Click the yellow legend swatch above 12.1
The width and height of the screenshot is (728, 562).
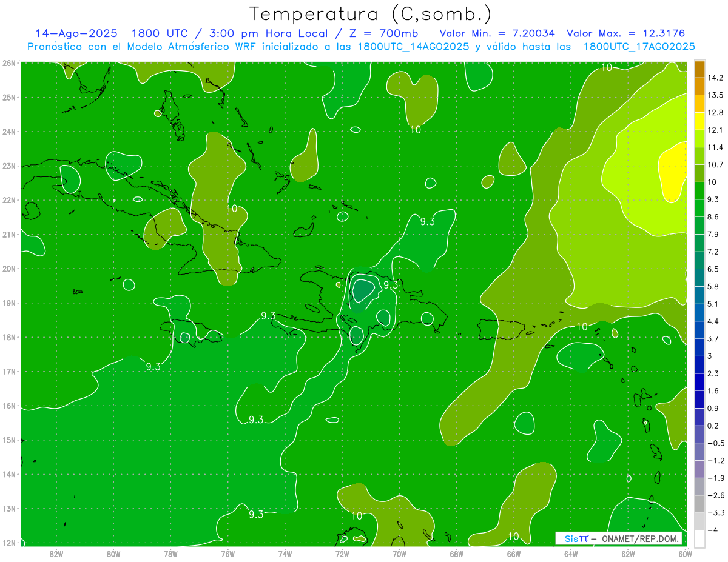point(700,120)
